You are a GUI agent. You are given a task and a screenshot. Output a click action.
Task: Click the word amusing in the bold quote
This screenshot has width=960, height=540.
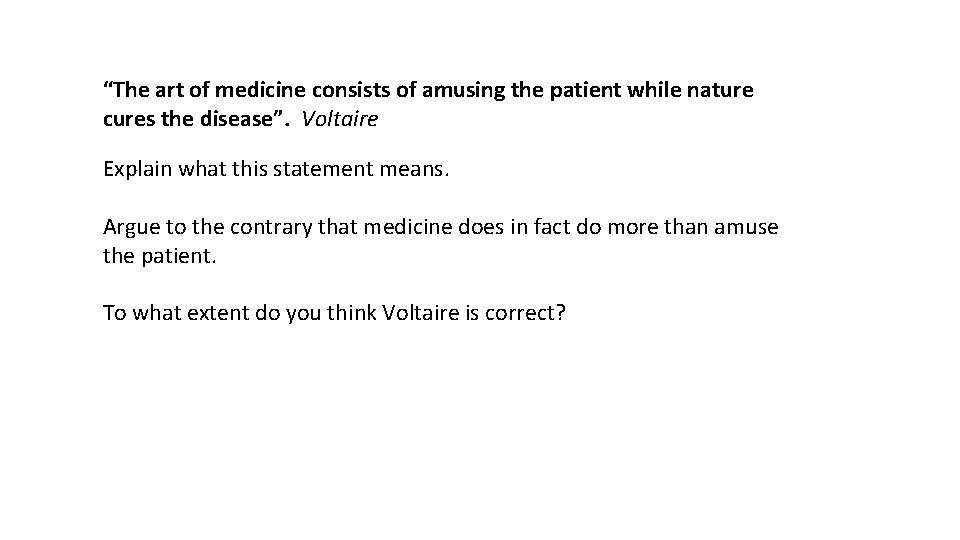click(x=462, y=90)
